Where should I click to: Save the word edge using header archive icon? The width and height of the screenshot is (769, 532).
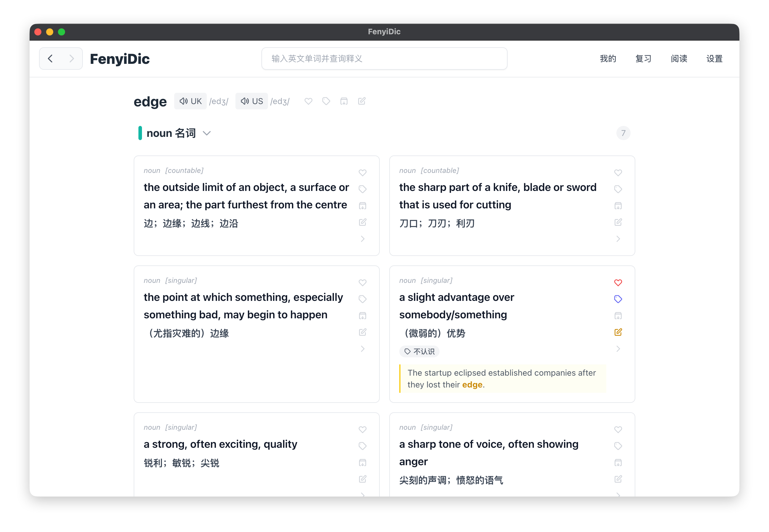[x=344, y=101]
